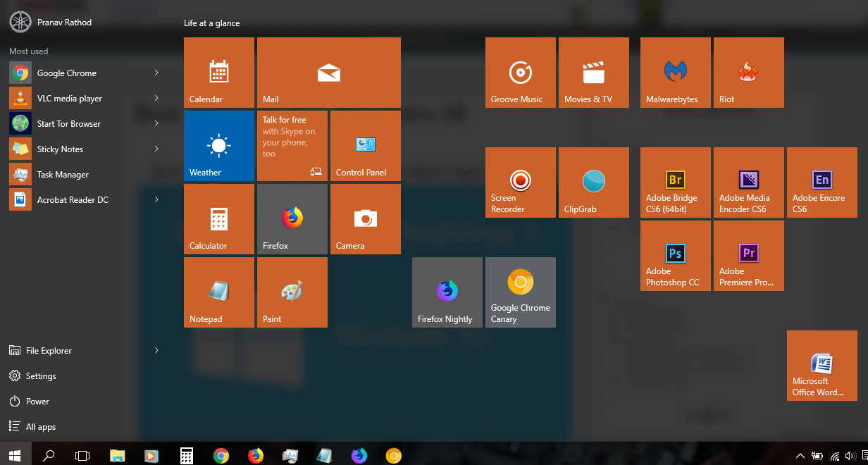
Task: Open Chrome Canary on taskbar
Action: [x=394, y=456]
